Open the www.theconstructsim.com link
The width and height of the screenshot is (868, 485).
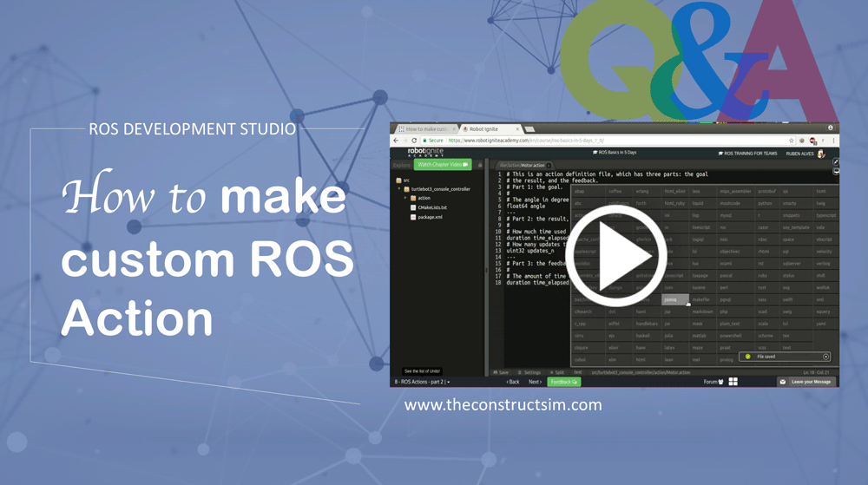pyautogui.click(x=503, y=405)
